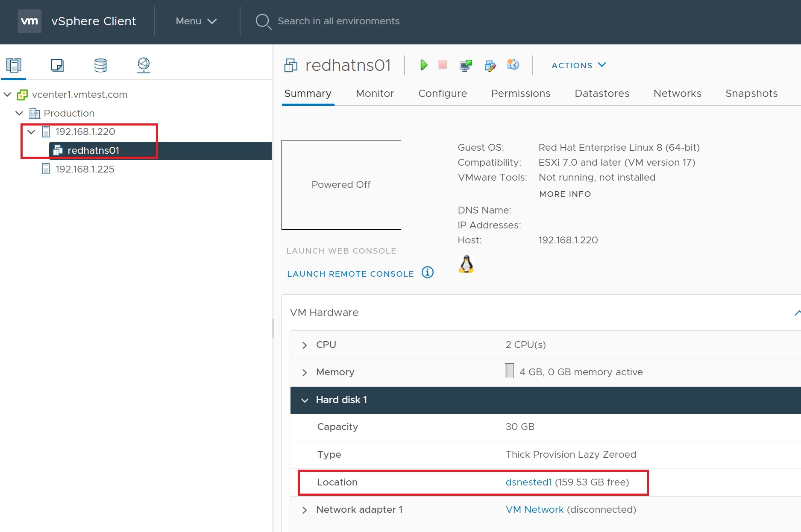
Task: Launch console using the monitor toolbar icon
Action: tap(465, 65)
